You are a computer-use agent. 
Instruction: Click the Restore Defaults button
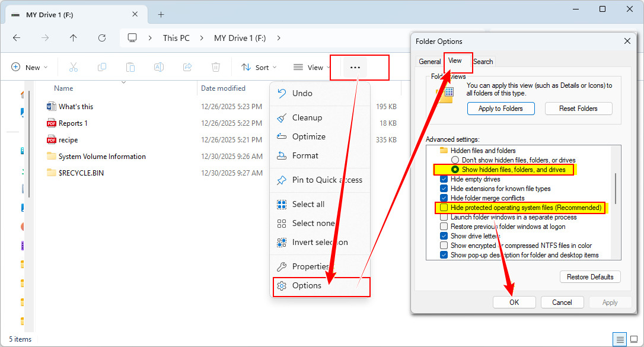[x=590, y=277]
